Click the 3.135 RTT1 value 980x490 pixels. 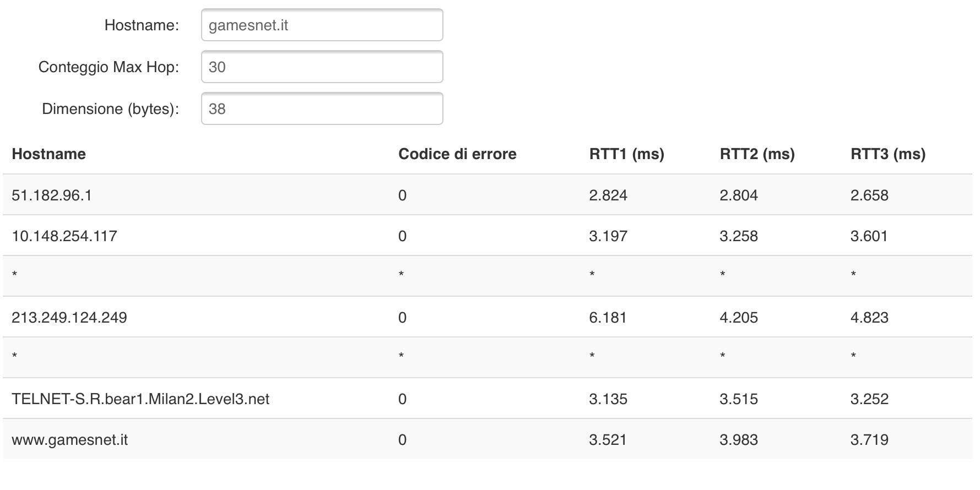click(x=608, y=399)
